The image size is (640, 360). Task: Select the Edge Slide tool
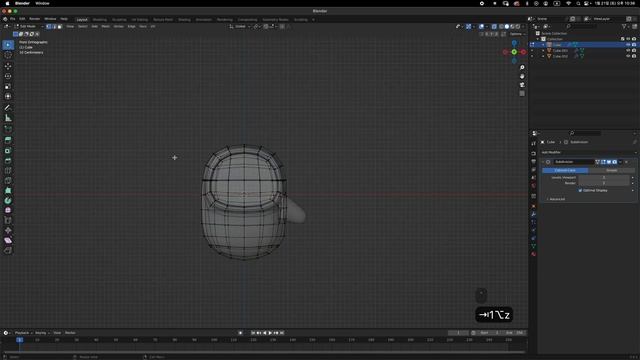8,220
